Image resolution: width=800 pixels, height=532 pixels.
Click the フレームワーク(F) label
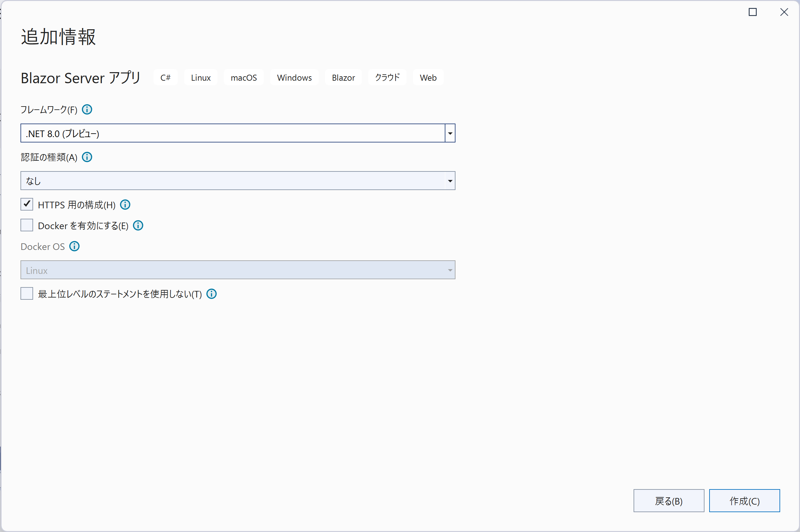49,110
